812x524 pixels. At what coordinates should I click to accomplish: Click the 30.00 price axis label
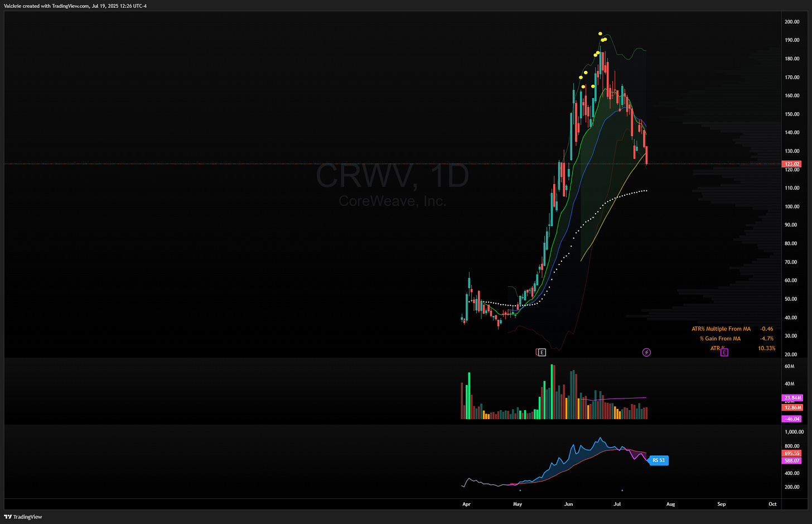[x=791, y=336]
